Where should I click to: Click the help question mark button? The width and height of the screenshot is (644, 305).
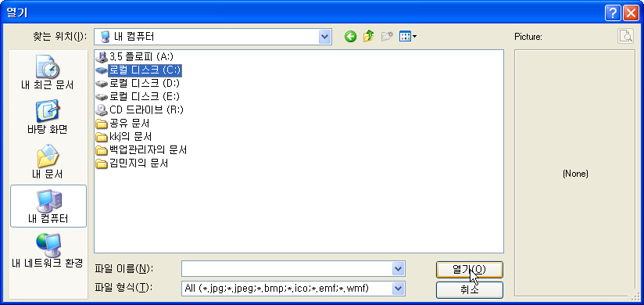pos(613,13)
